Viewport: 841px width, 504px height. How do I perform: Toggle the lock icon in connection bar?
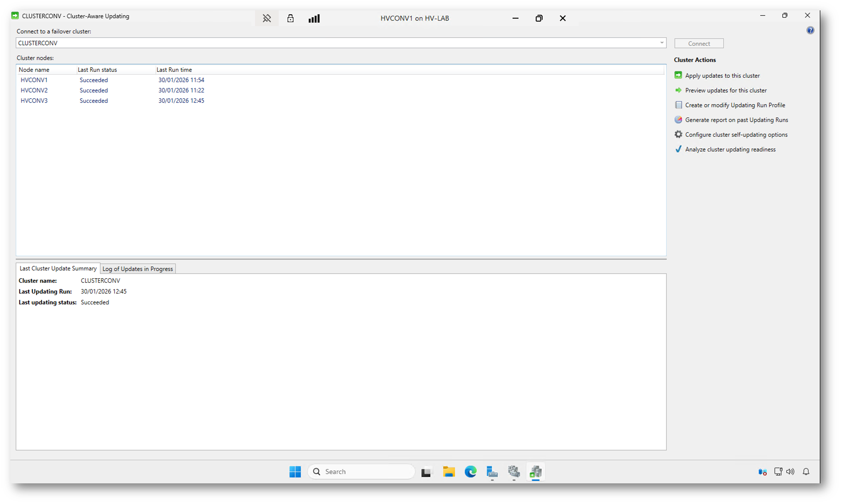[x=290, y=19]
